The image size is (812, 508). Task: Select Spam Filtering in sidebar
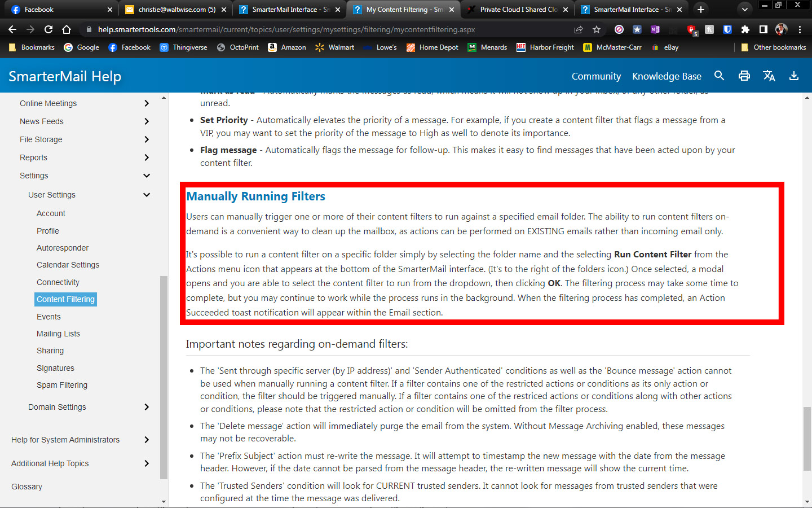click(x=62, y=385)
